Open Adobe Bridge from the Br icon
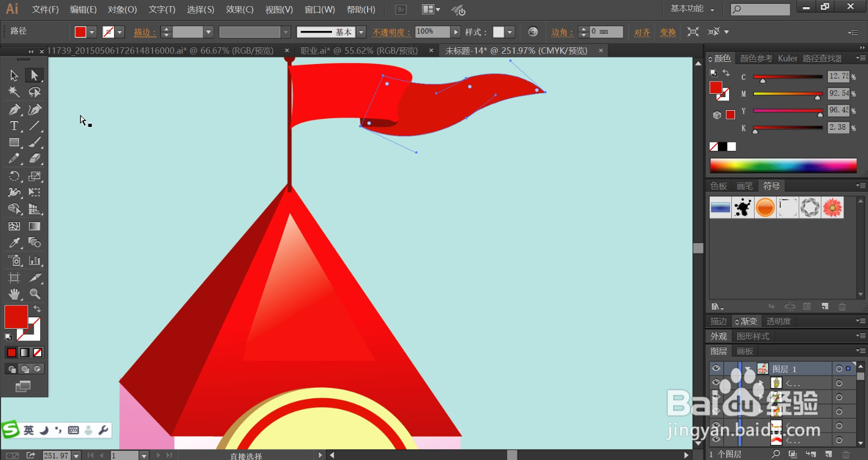The height and width of the screenshot is (460, 868). coord(401,10)
